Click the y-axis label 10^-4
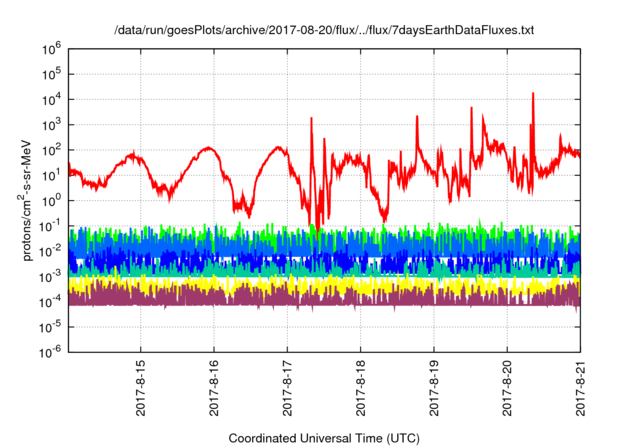The height and width of the screenshot is (448, 640). click(x=50, y=302)
